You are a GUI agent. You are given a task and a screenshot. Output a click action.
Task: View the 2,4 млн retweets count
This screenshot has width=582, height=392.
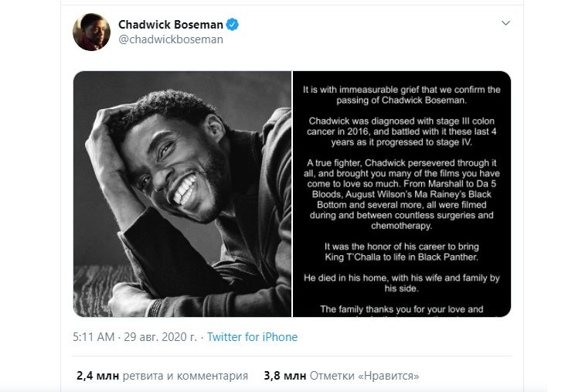click(x=98, y=376)
